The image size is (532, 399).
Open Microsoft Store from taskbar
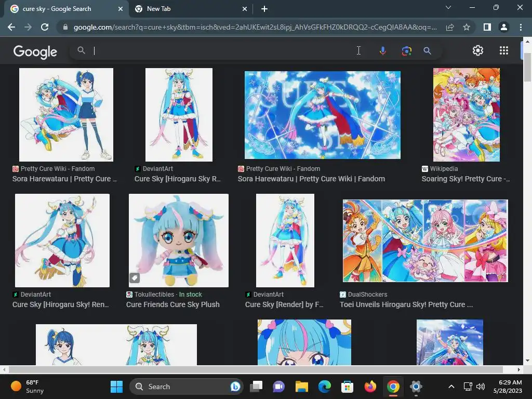347,387
